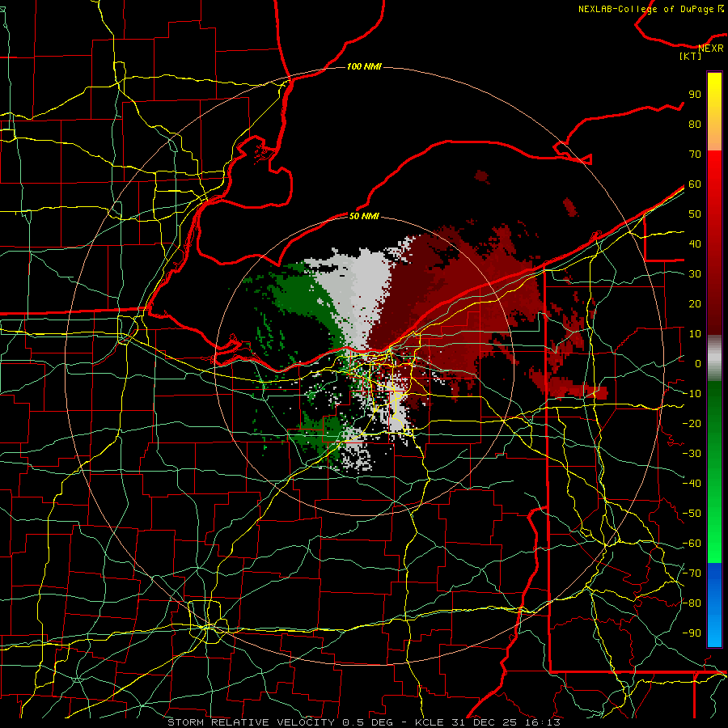Click the 0 value on the velocity scale
Image resolution: width=728 pixels, height=728 pixels.
pos(698,364)
